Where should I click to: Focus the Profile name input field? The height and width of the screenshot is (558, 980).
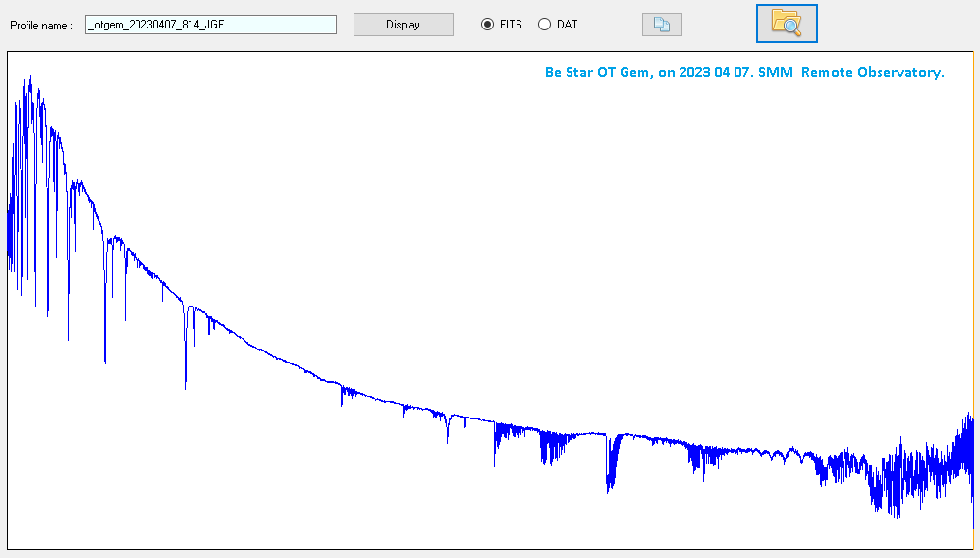211,25
